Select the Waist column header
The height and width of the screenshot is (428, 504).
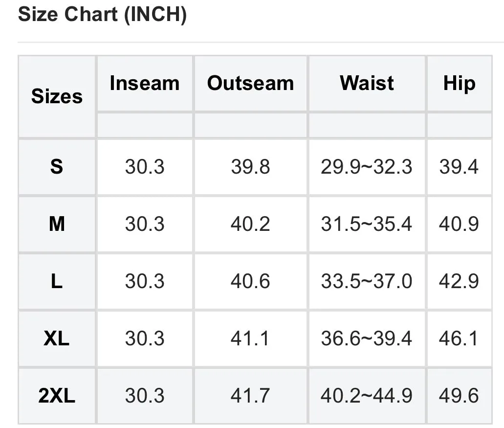tap(367, 83)
